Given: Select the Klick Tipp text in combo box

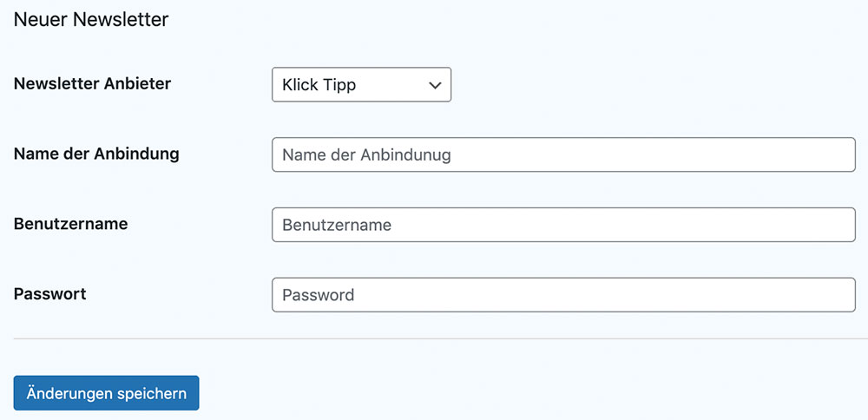Looking at the screenshot, I should tap(319, 85).
